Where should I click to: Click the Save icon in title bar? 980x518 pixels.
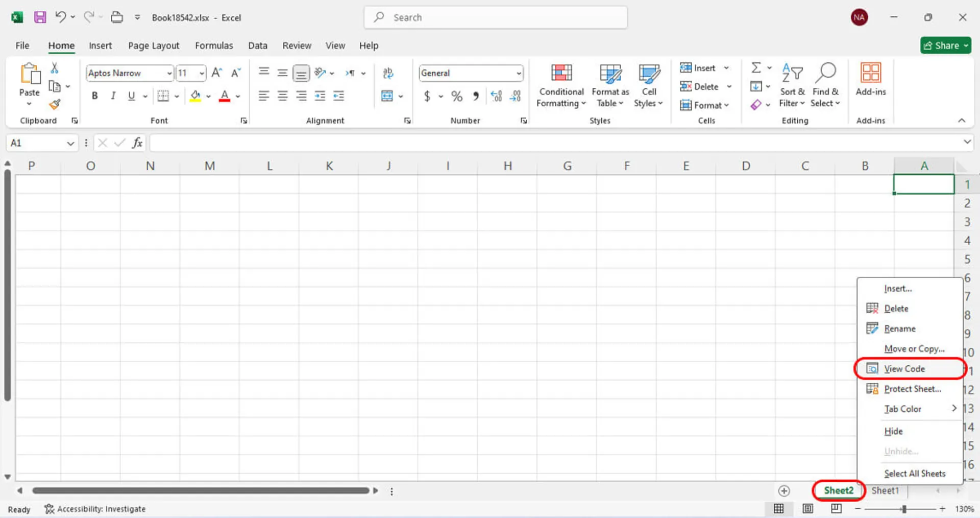tap(40, 17)
